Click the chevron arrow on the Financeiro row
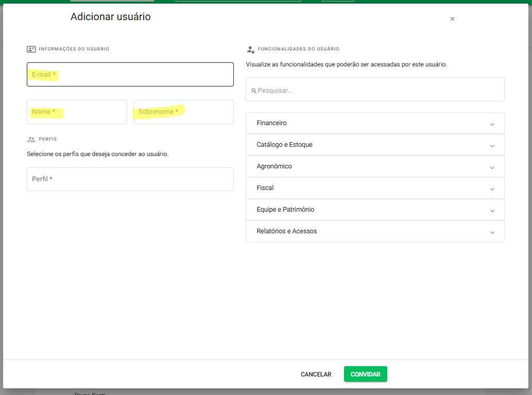 click(x=492, y=124)
